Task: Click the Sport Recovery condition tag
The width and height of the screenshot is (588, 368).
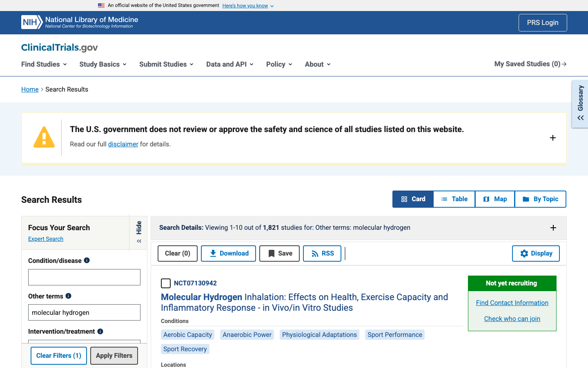Action: click(185, 349)
